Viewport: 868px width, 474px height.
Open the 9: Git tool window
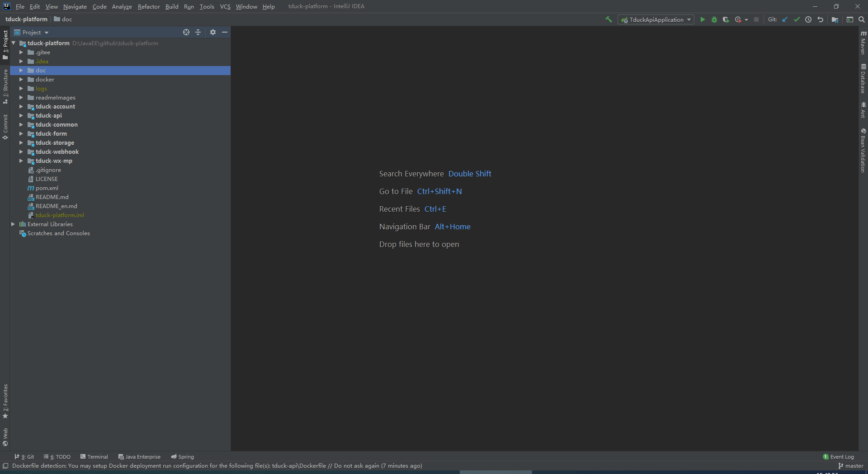tap(24, 456)
